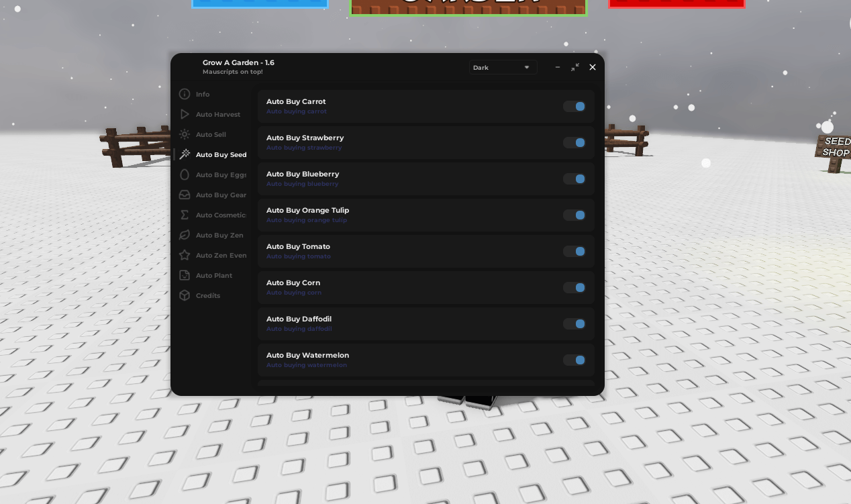Click the Auto Buy Seed wand icon
851x504 pixels.
(185, 154)
